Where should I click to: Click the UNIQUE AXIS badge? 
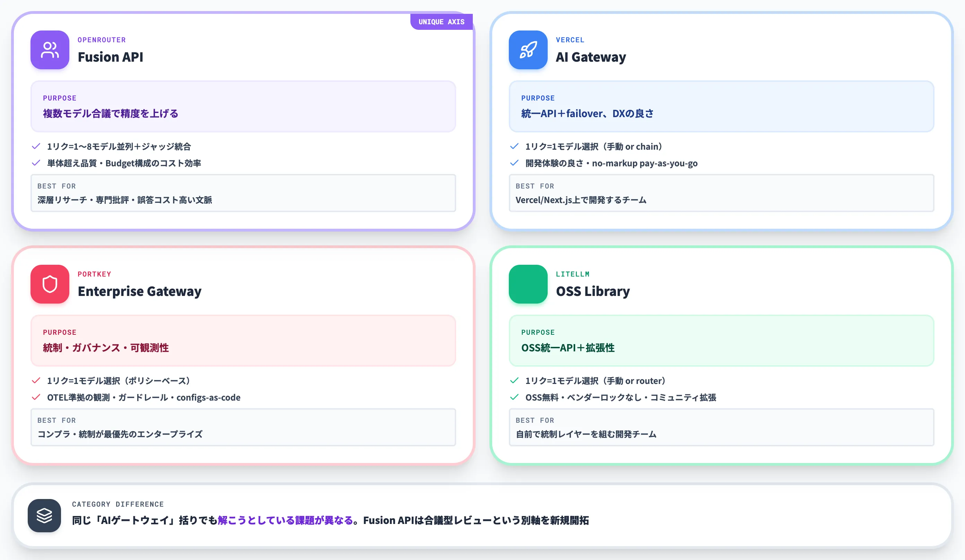click(x=441, y=22)
